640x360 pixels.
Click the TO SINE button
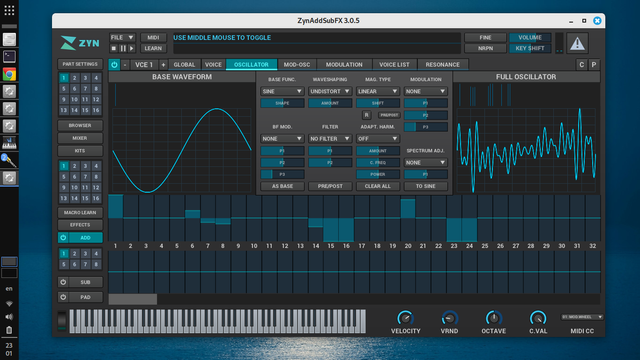pyautogui.click(x=426, y=186)
